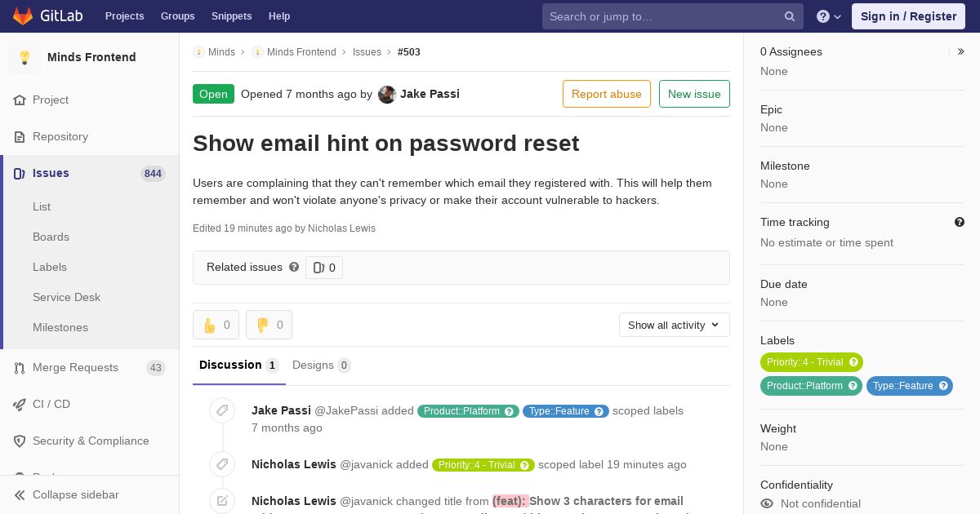Image resolution: width=980 pixels, height=514 pixels.
Task: Click the search magnifier icon
Action: [790, 16]
